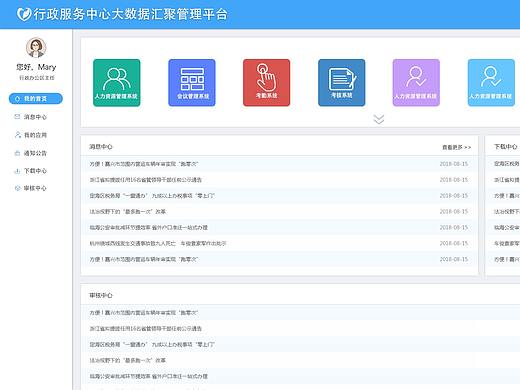
Task: Open the dark blue 考核系统 tile
Action: coord(341,83)
